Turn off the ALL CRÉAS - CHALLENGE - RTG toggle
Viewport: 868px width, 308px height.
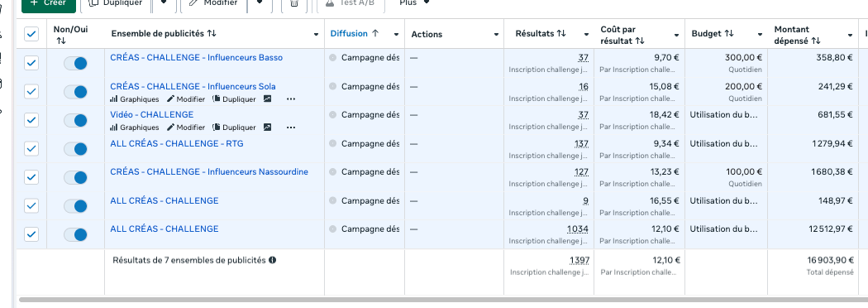[75, 149]
